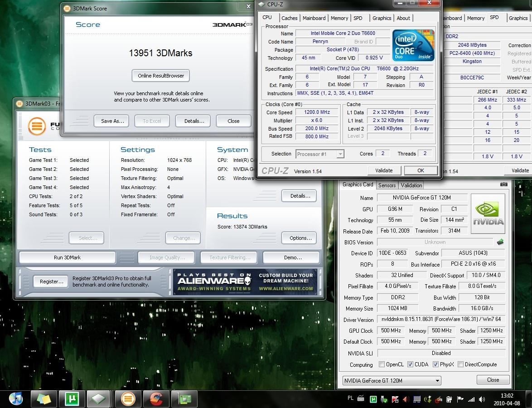Click the Intel Core 2 Duo logo
The height and width of the screenshot is (408, 532).
(413, 45)
